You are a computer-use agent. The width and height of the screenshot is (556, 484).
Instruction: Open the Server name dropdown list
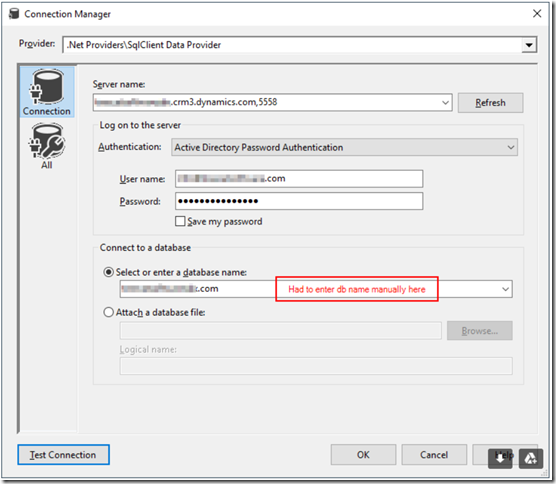pyautogui.click(x=445, y=103)
